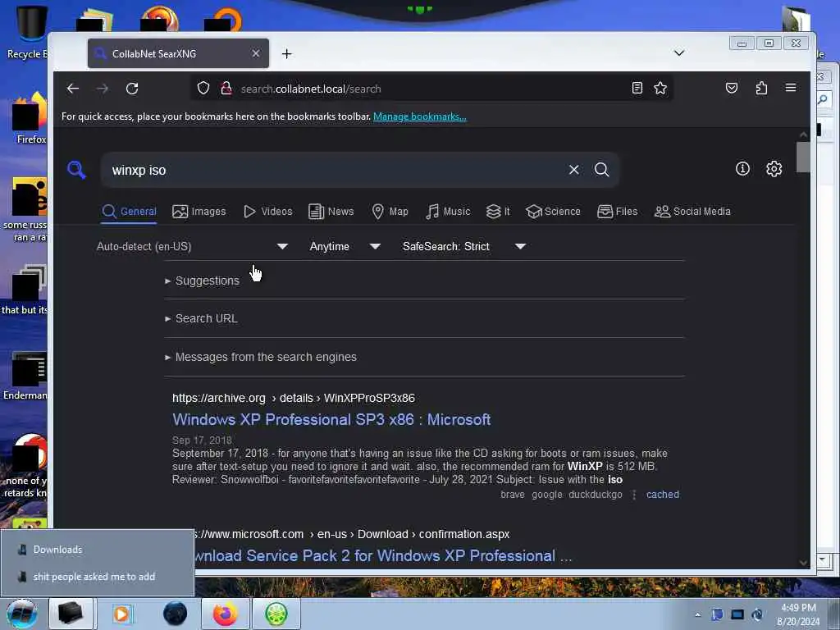840x630 pixels.
Task: Click the site security padlock icon
Action: 226,88
